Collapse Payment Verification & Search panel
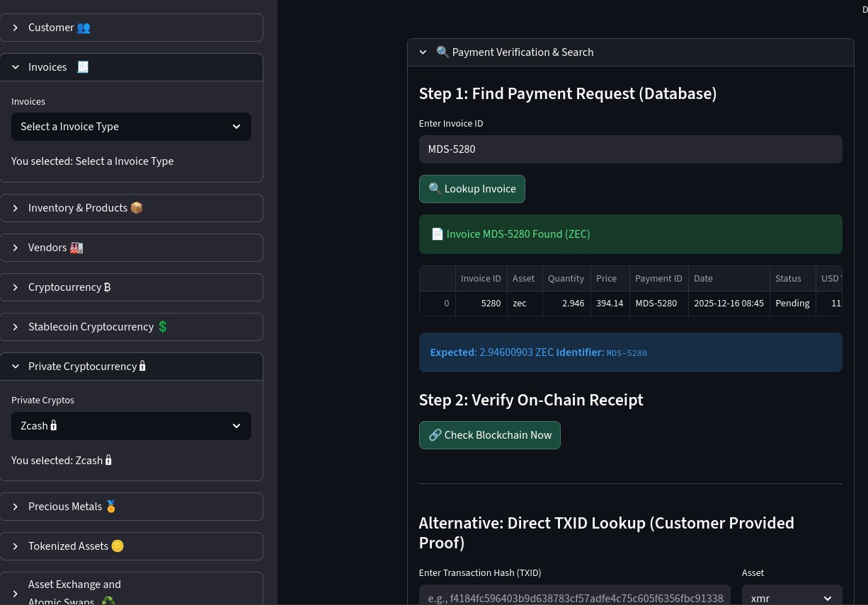Image resolution: width=868 pixels, height=605 pixels. click(630, 52)
